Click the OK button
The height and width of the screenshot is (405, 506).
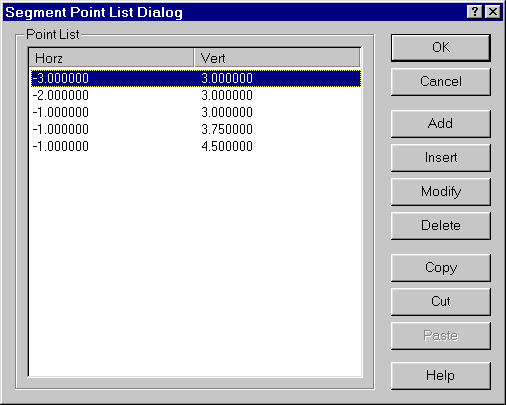(441, 48)
